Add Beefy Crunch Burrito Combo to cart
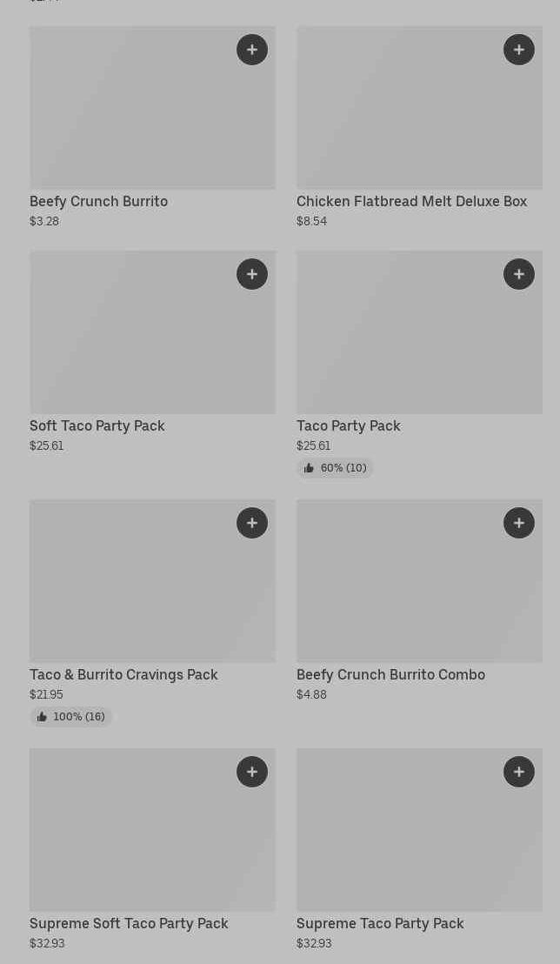 click(x=519, y=523)
